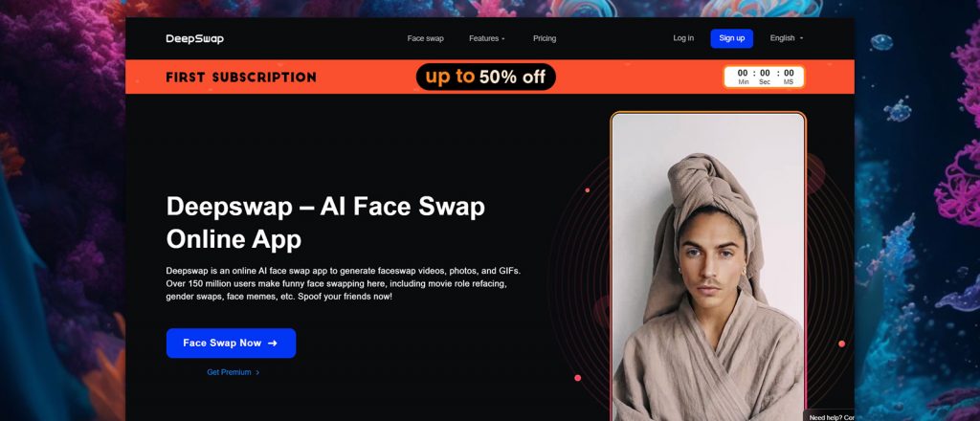This screenshot has width=980, height=421.
Task: Follow the Get Premium link
Action: click(x=229, y=372)
